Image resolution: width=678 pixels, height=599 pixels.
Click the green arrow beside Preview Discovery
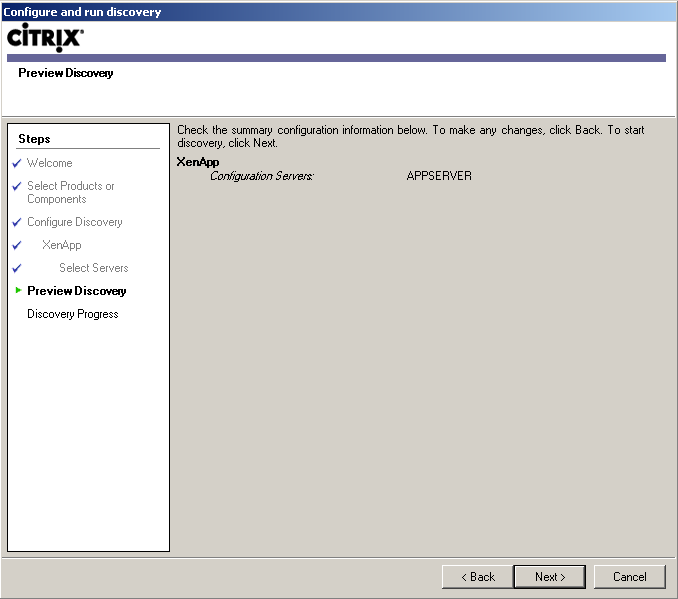point(18,290)
